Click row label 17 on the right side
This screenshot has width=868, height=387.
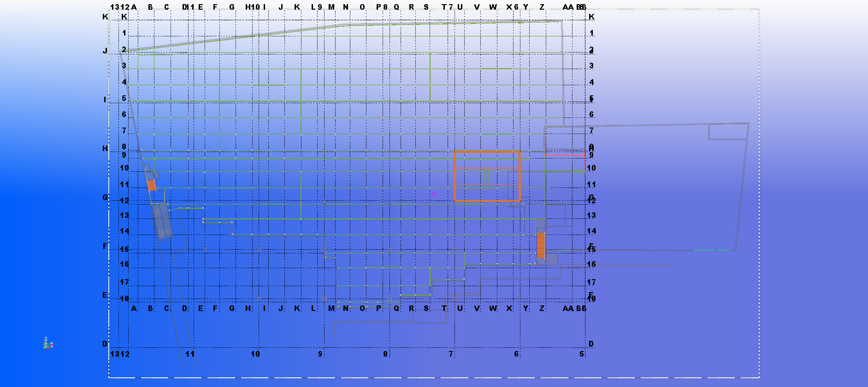coord(591,282)
